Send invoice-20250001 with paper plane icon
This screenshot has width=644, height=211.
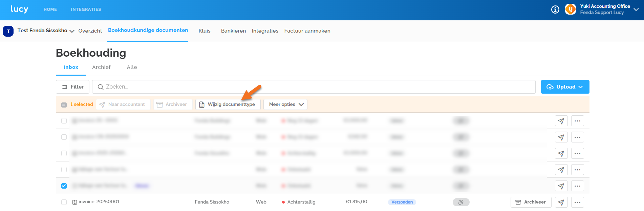coord(561,202)
